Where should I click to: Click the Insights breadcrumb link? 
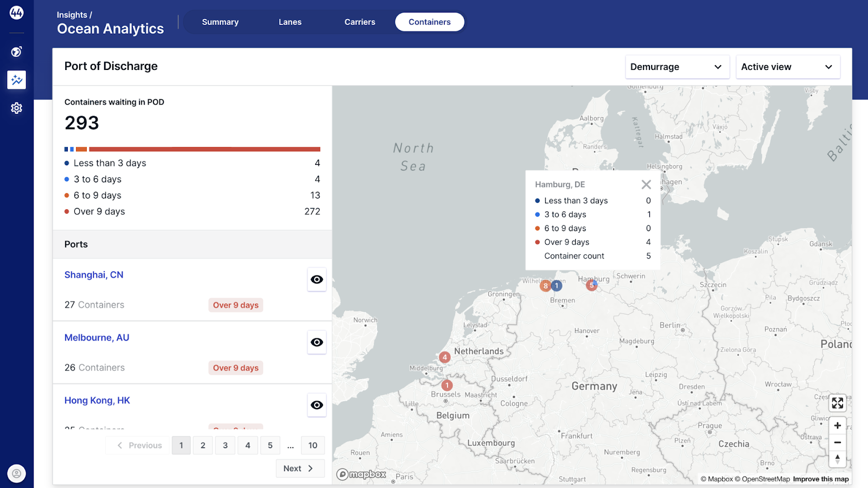point(72,15)
